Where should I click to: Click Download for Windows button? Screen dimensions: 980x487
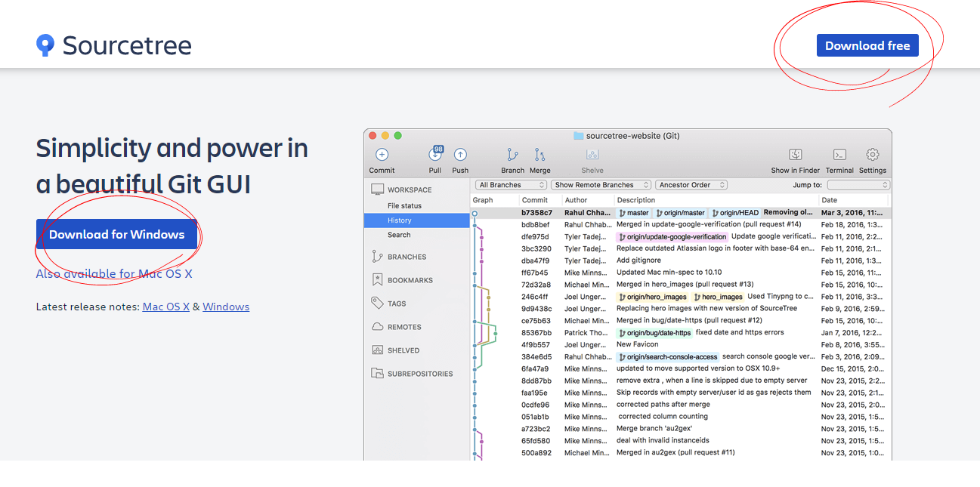[x=117, y=234]
